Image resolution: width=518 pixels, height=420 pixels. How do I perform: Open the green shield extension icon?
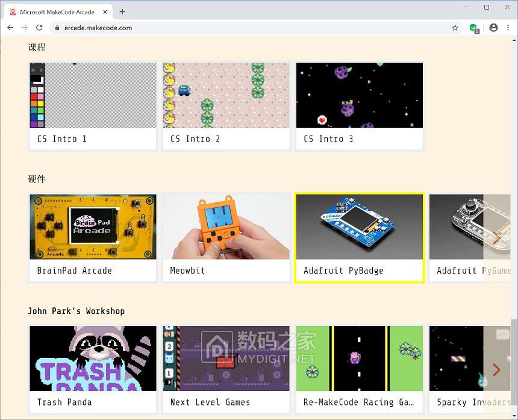pyautogui.click(x=473, y=28)
